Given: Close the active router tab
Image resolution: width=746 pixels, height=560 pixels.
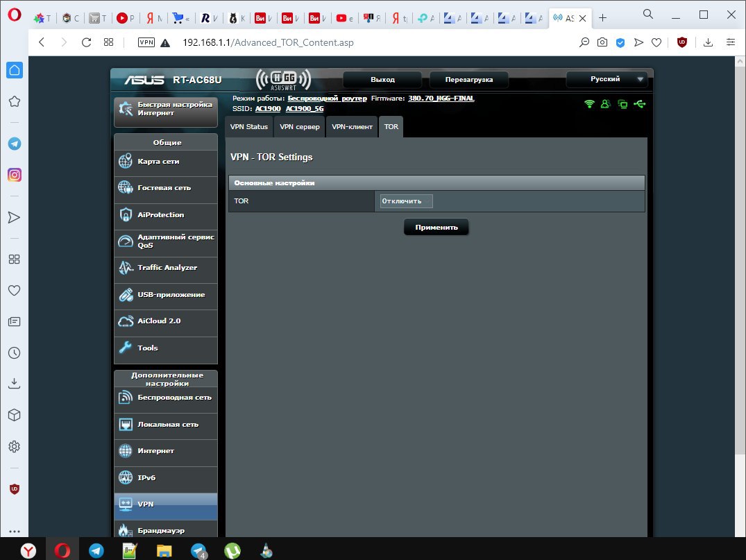Looking at the screenshot, I should click(583, 18).
